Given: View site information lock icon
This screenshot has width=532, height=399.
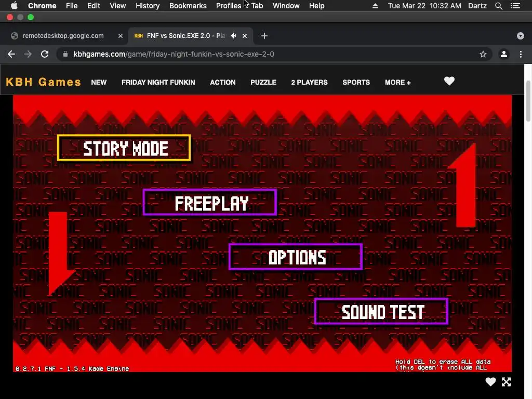Looking at the screenshot, I should pyautogui.click(x=65, y=54).
